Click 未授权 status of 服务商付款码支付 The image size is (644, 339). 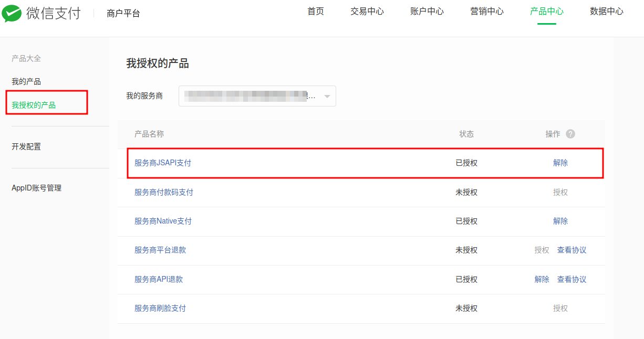pos(466,192)
